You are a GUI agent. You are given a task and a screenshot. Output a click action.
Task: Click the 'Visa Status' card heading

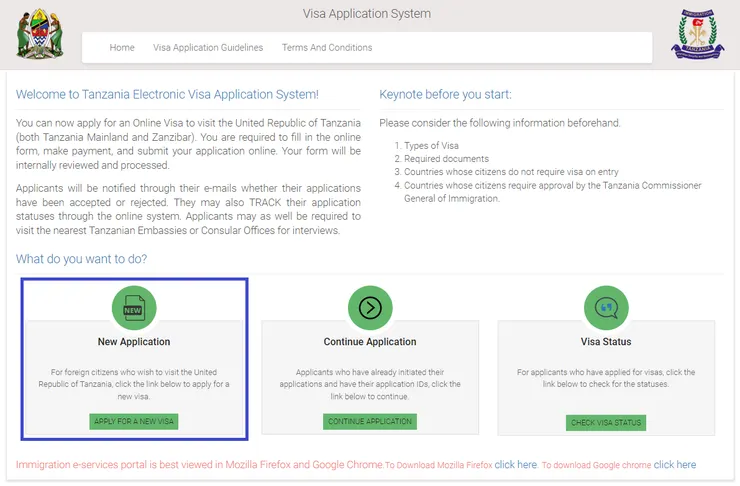click(x=606, y=342)
